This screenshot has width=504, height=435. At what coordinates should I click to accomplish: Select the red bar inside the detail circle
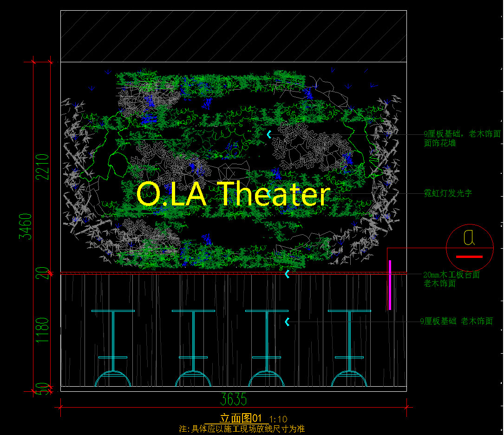pos(469,257)
